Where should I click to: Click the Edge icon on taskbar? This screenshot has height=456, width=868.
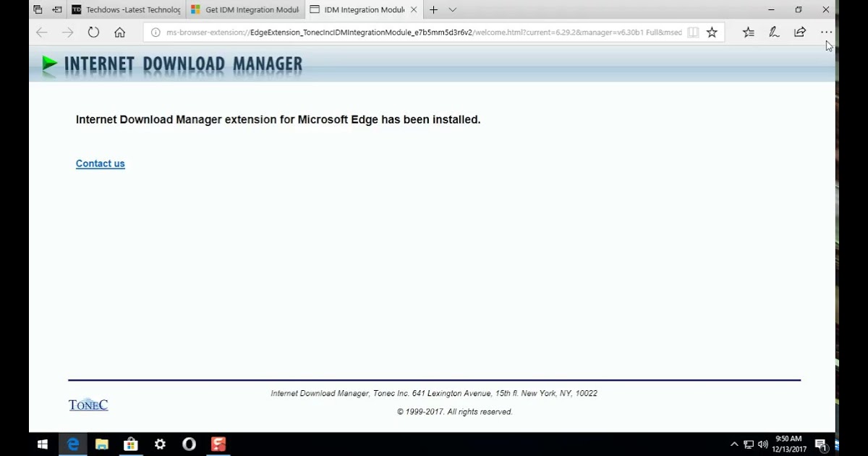(72, 444)
